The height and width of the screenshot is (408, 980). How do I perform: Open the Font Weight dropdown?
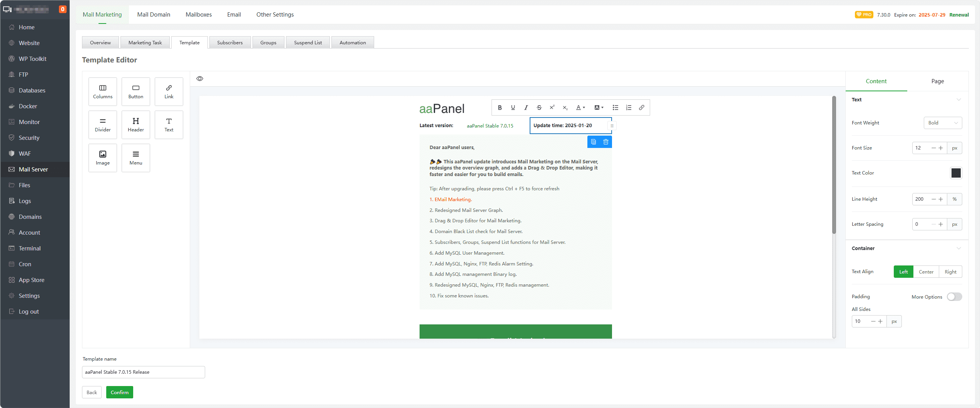tap(943, 123)
